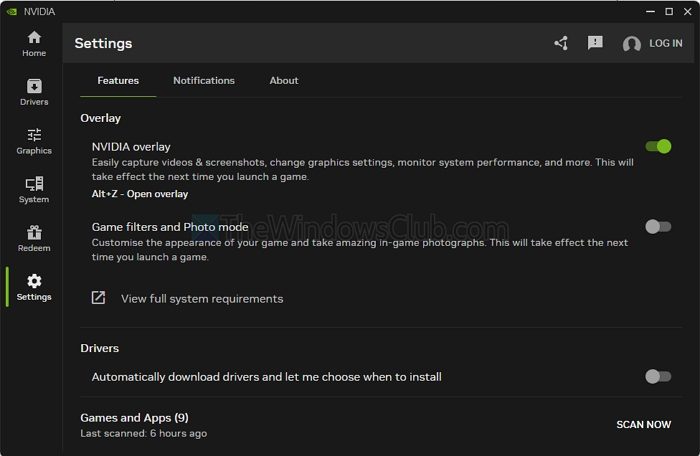Go to the Drivers section
The image size is (700, 456).
[x=34, y=92]
